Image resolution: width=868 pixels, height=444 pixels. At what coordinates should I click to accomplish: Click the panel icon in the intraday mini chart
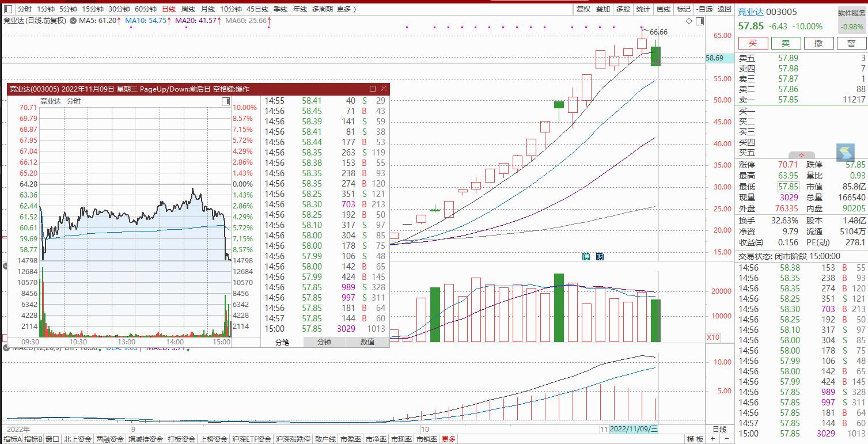(x=225, y=101)
